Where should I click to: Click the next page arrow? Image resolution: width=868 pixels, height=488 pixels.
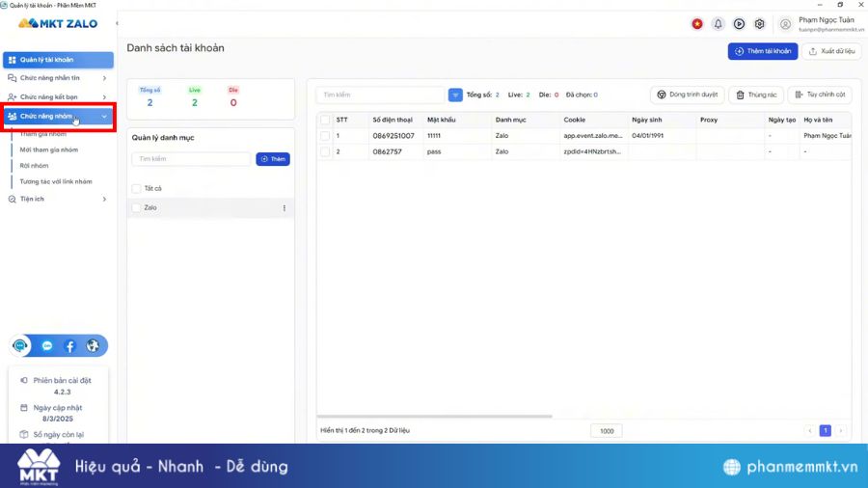point(840,430)
